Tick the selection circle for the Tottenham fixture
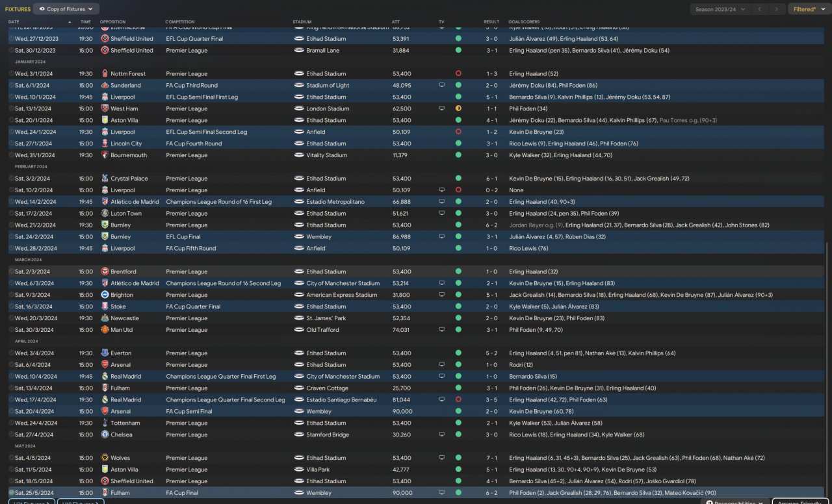This screenshot has width=832, height=504. (x=12, y=423)
